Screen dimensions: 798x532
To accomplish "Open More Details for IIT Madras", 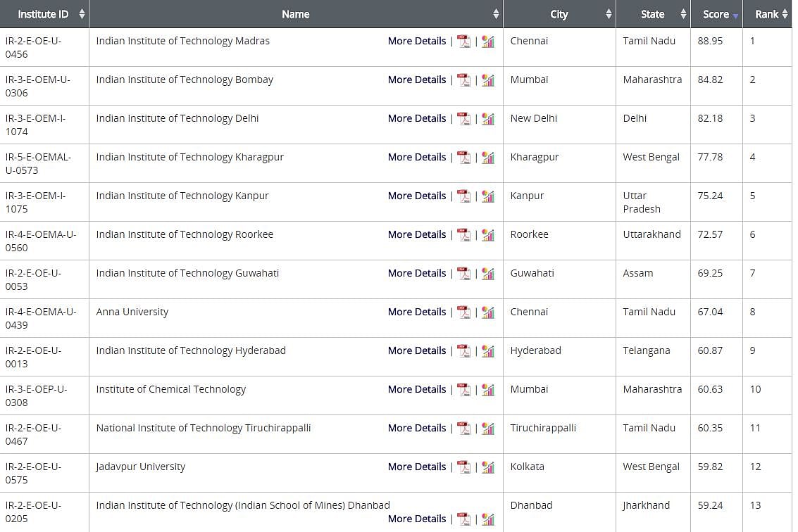I will tap(416, 42).
